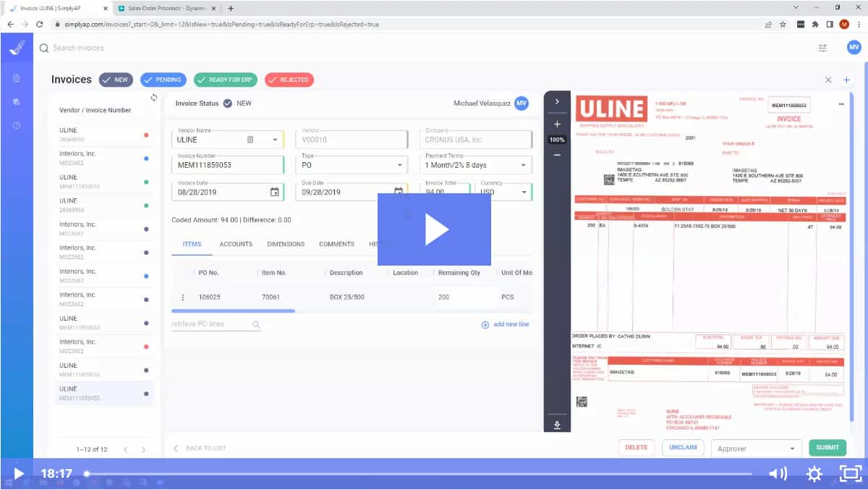Toggle the REJECTED status filter chip

click(x=289, y=80)
